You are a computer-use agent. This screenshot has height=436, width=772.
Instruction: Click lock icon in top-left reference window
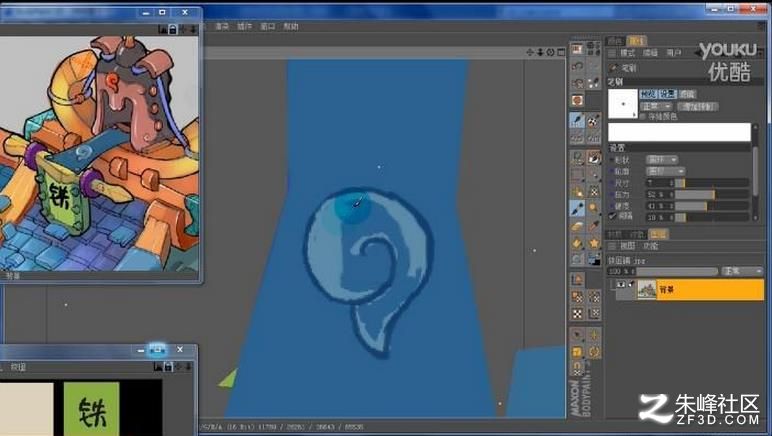coord(172,30)
